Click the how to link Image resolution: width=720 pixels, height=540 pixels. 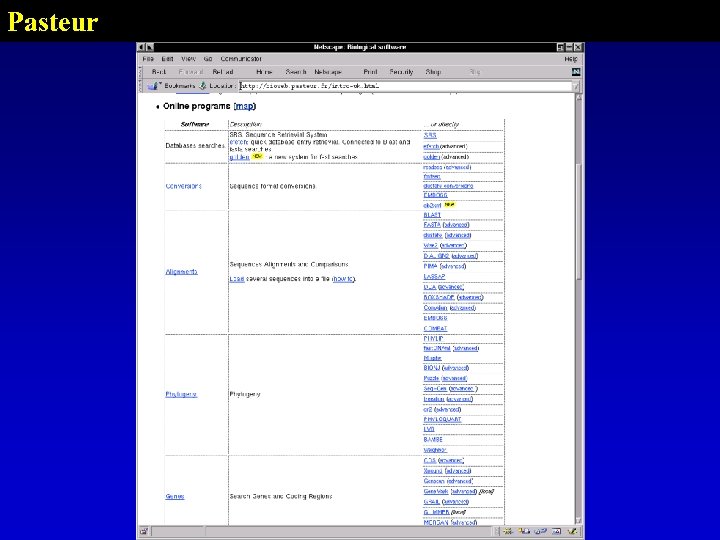tap(343, 279)
